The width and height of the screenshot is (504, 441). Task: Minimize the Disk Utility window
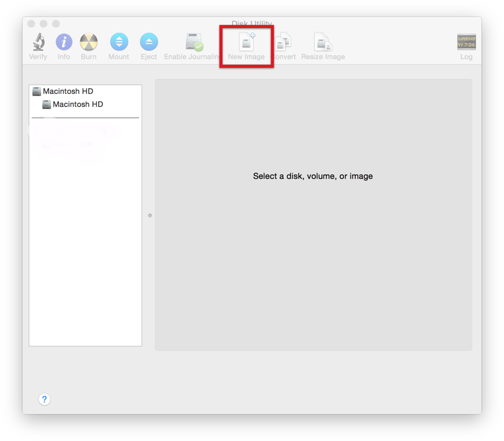tap(43, 24)
